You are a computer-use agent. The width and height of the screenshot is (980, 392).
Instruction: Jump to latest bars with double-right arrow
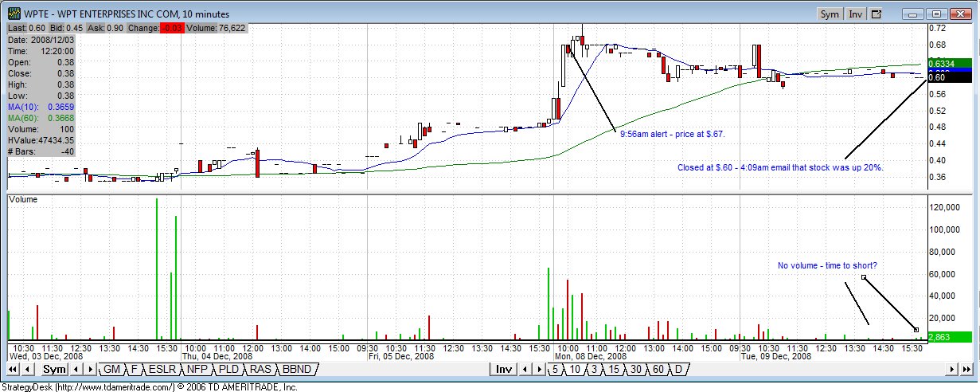coord(967,370)
